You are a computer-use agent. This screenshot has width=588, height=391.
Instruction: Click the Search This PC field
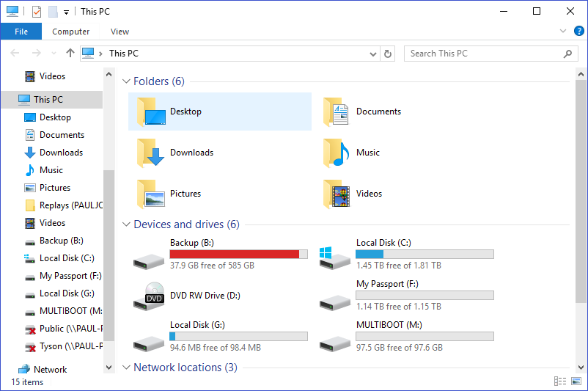(485, 54)
